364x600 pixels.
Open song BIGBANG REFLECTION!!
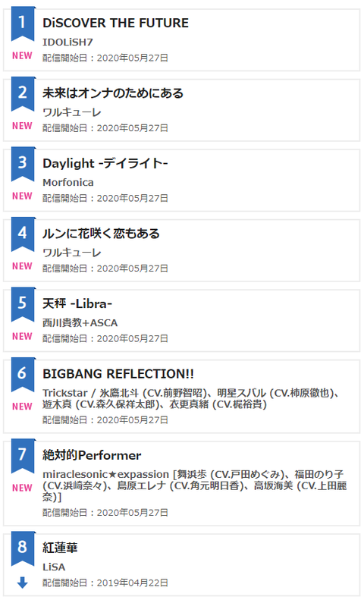pyautogui.click(x=118, y=374)
